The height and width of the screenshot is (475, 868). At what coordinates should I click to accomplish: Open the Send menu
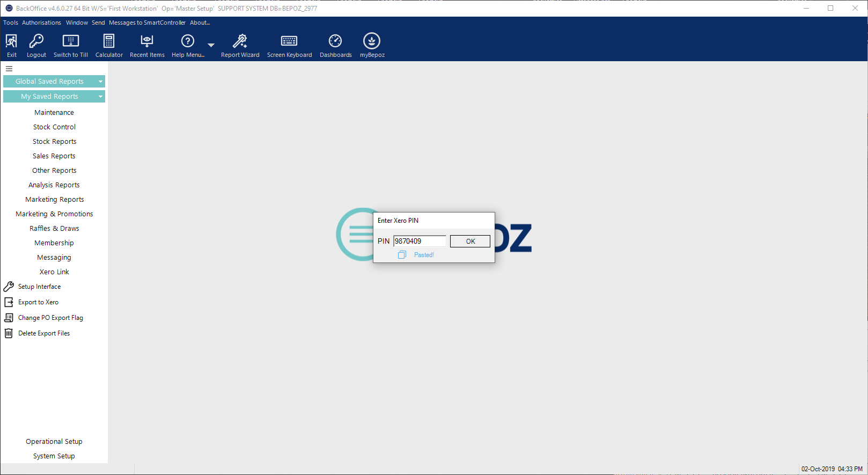(98, 23)
